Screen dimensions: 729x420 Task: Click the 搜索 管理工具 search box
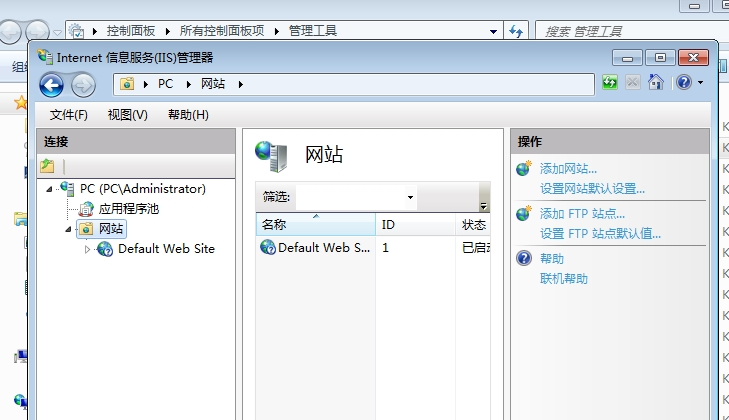(x=632, y=31)
